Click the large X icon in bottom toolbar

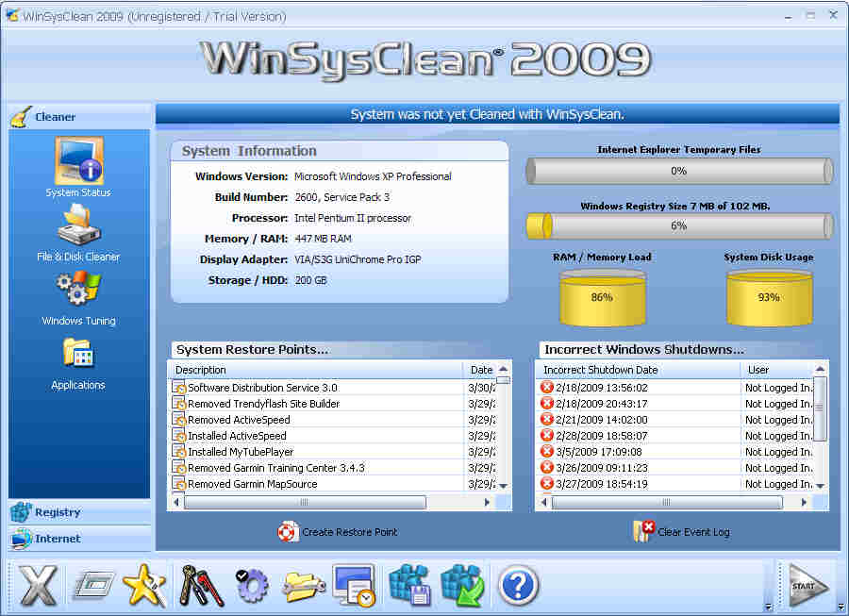[39, 586]
